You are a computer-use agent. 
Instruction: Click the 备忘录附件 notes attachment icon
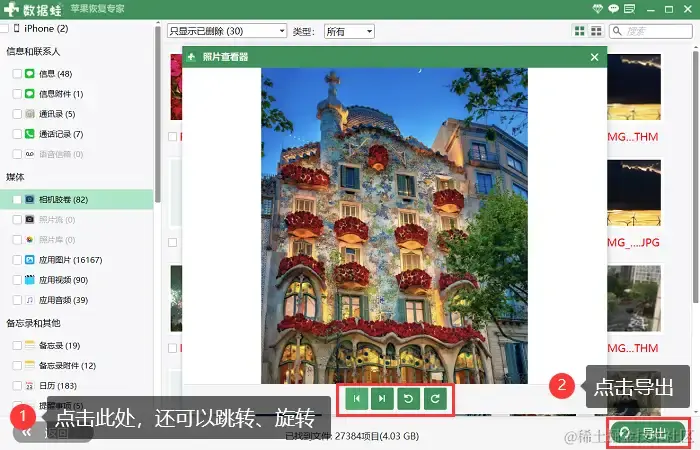[29, 365]
